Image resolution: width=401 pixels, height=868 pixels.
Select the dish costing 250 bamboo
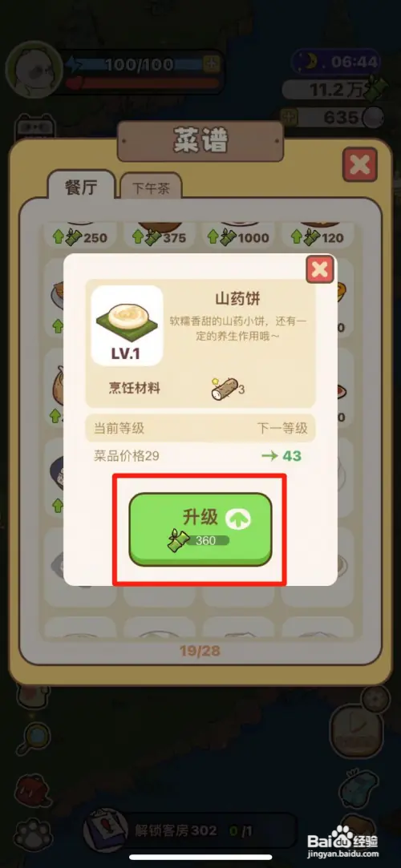81,237
